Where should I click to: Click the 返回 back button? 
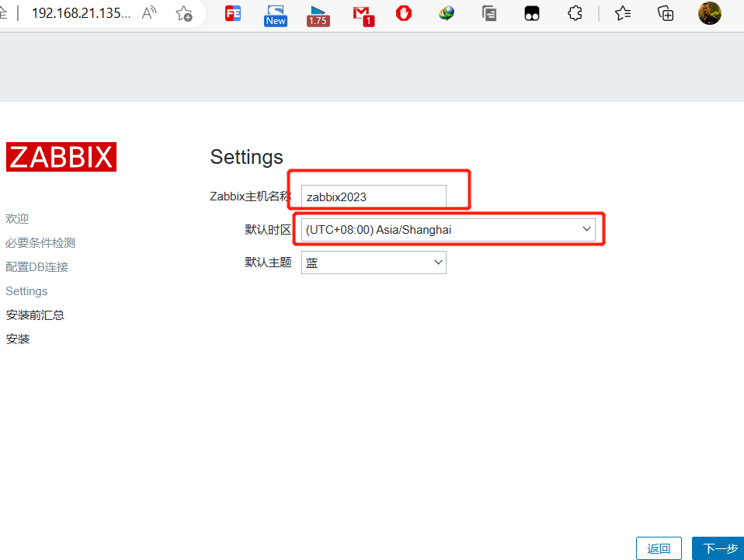[x=659, y=548]
